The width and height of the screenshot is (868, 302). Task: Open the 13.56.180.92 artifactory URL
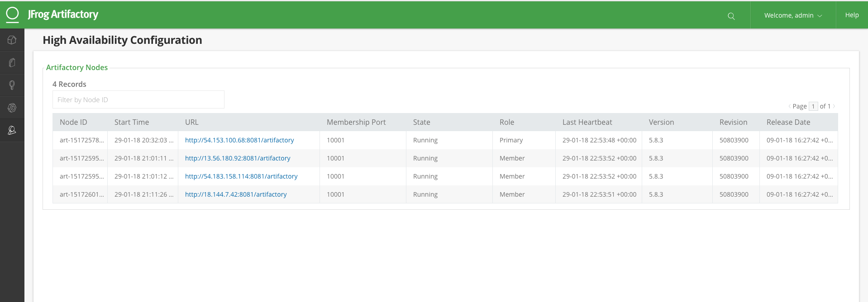pos(238,158)
